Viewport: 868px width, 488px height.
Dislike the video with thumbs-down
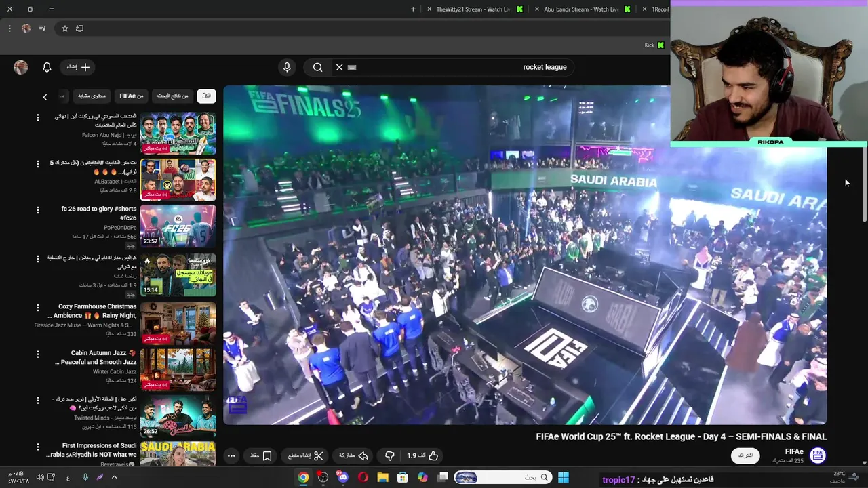click(389, 456)
